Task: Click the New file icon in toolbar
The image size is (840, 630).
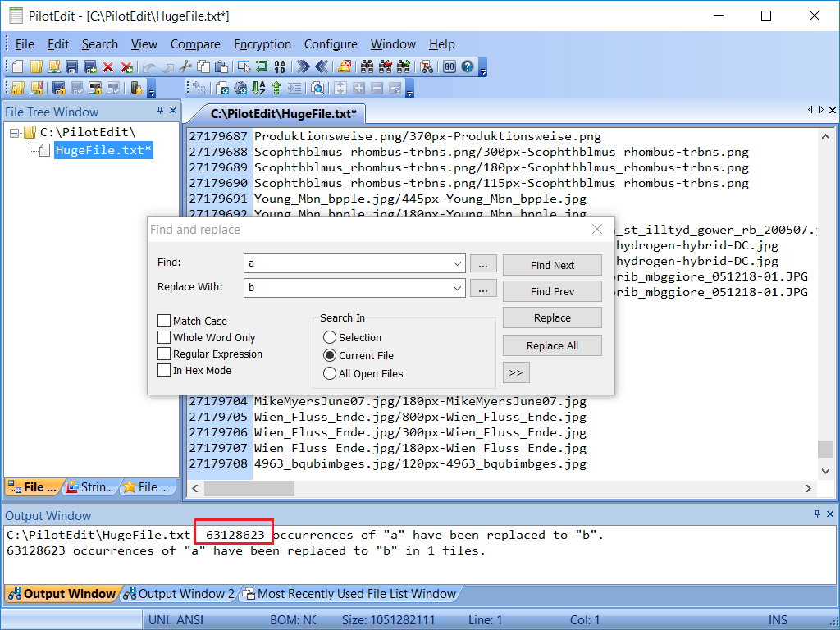Action: pos(17,67)
